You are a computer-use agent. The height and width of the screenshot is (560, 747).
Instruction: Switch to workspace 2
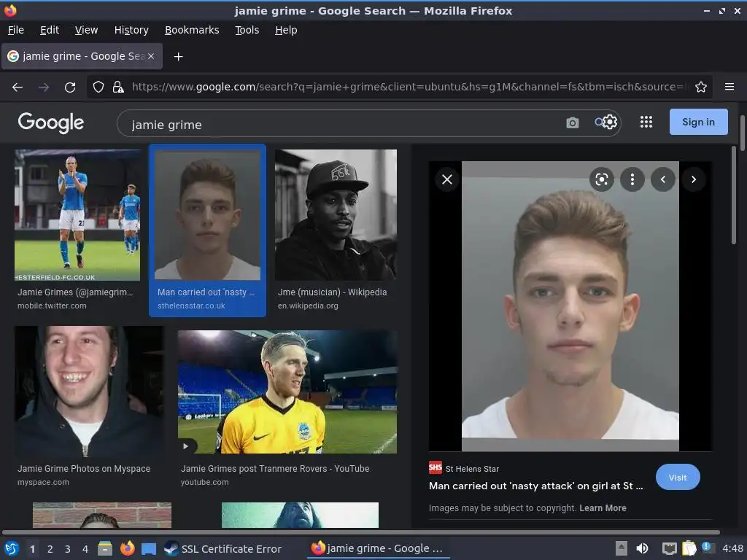(50, 548)
